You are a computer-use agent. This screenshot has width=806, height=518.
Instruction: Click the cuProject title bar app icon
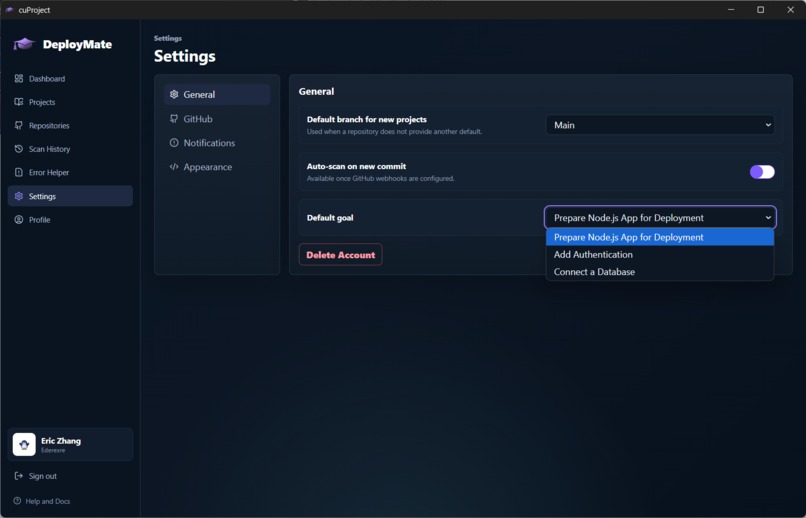tap(9, 10)
